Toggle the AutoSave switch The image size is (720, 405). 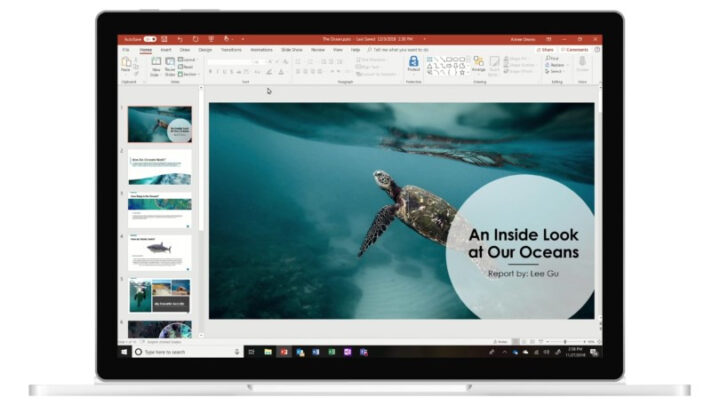[150, 39]
